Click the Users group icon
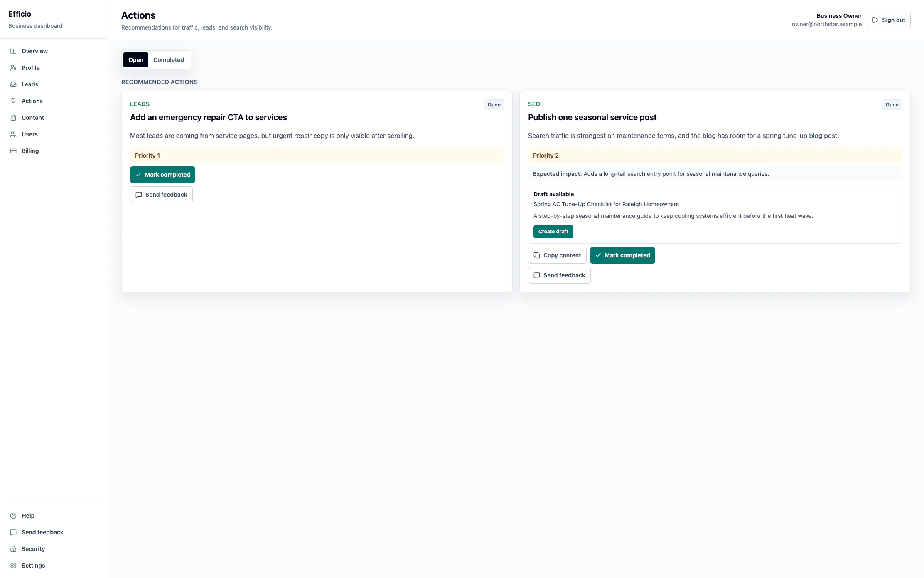 click(x=13, y=134)
